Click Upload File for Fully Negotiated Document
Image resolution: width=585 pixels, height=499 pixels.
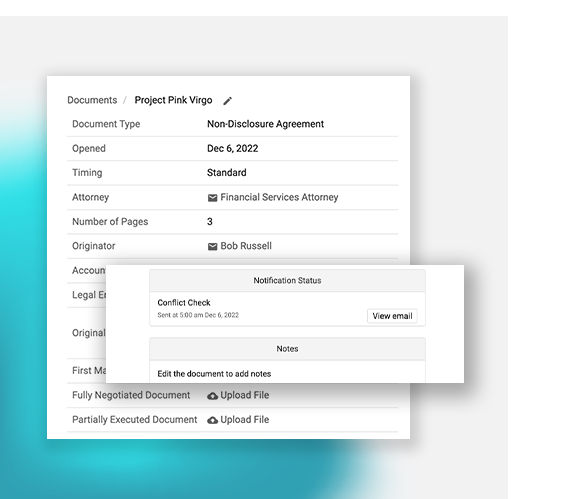(x=244, y=395)
